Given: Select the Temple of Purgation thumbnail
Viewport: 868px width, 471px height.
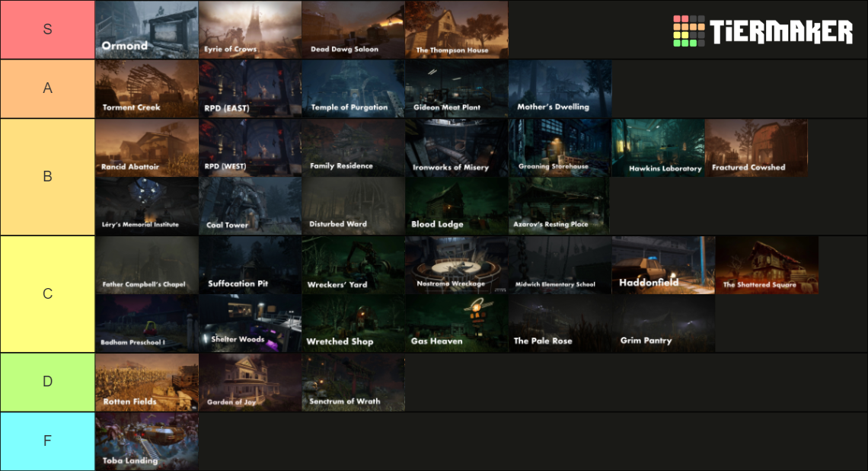Looking at the screenshot, I should [353, 88].
